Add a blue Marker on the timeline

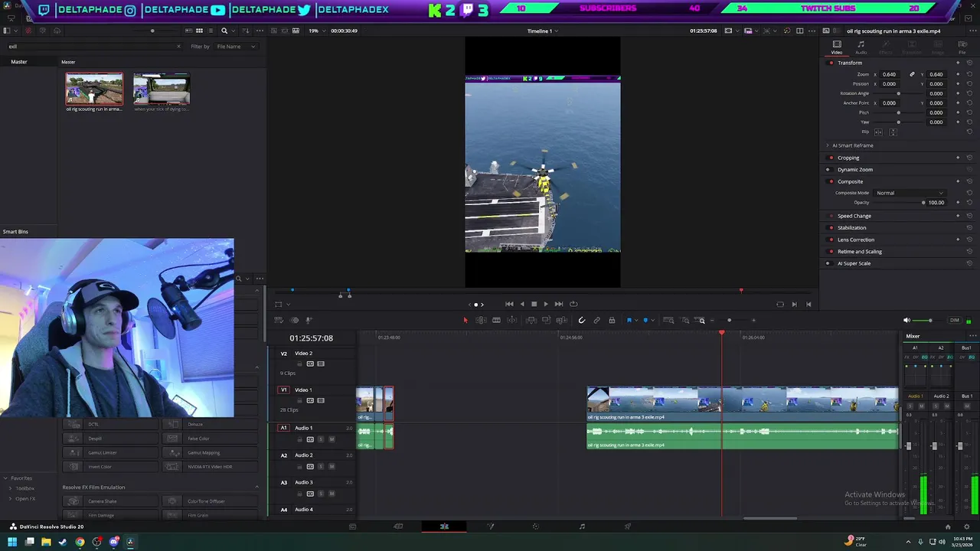[x=645, y=320]
